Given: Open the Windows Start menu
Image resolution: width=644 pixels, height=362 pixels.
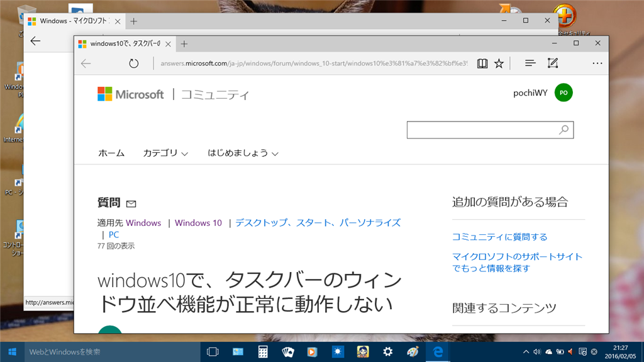Looking at the screenshot, I should 13,352.
